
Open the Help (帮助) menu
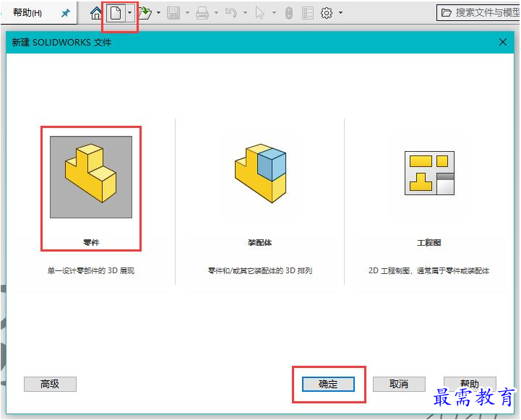coord(27,13)
